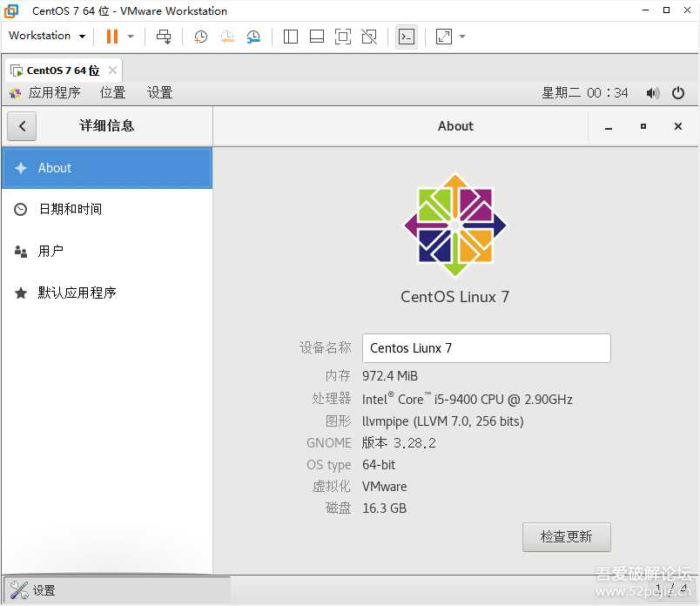Click virtualization value VMware
Viewport: 700px width, 606px height.
pos(384,487)
